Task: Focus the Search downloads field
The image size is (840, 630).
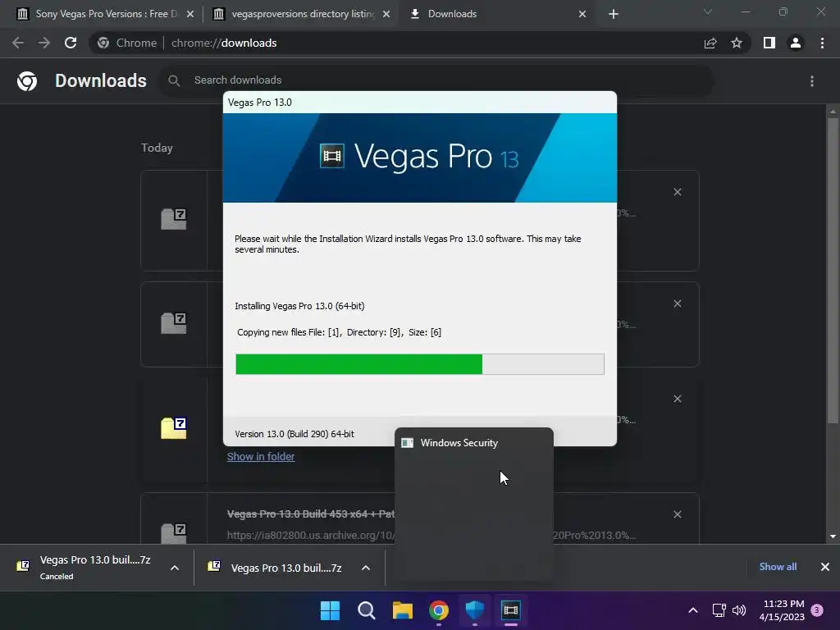Action: pyautogui.click(x=436, y=80)
